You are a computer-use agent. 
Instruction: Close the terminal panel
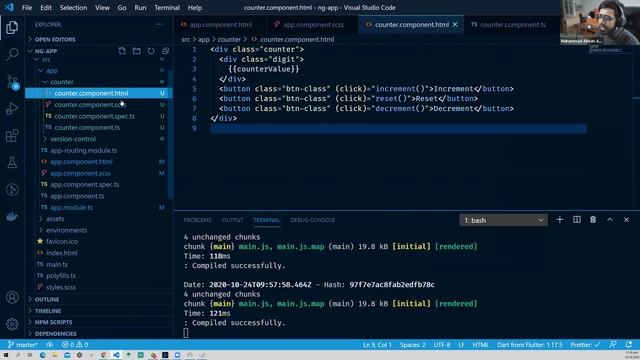(626, 220)
